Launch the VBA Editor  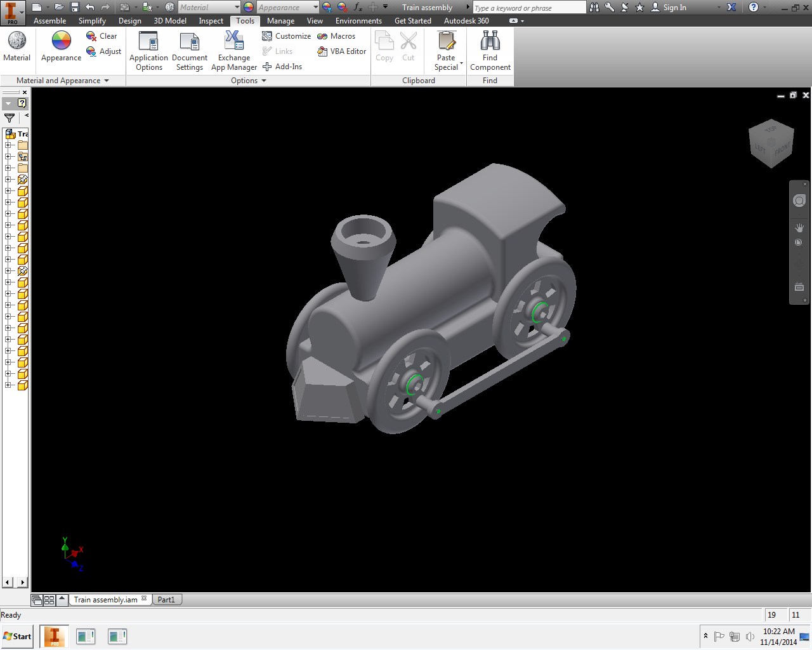(x=342, y=51)
